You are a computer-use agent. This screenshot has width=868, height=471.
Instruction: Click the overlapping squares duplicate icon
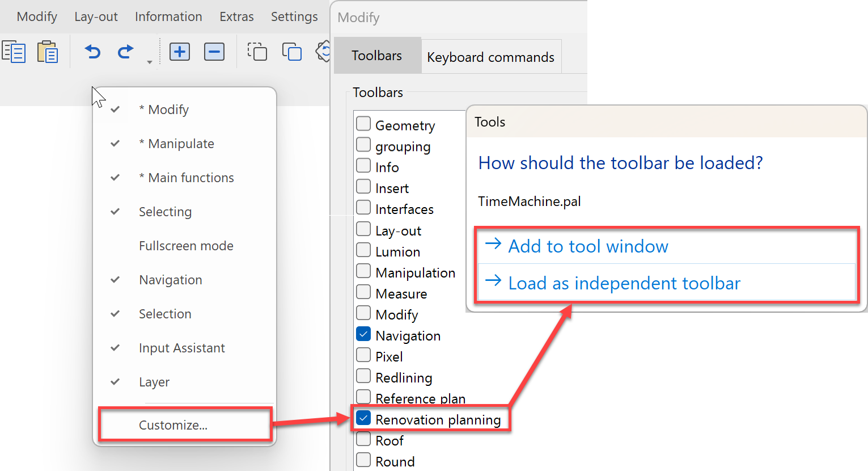(292, 52)
